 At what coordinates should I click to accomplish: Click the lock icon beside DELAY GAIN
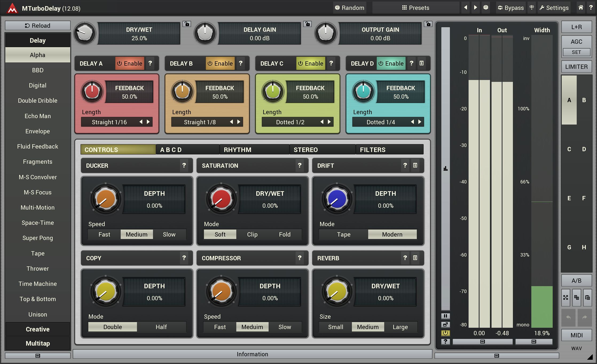click(x=307, y=24)
